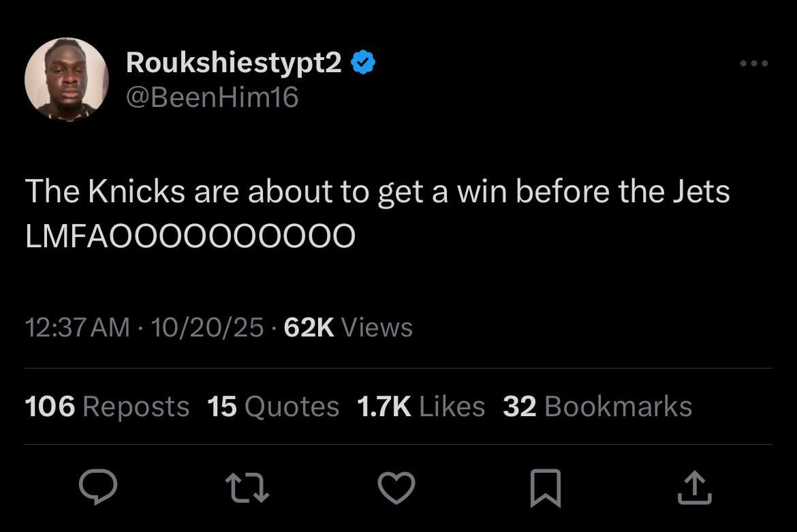
Task: Open the profile via the Roukshiestypt2 display name
Action: pos(234,61)
